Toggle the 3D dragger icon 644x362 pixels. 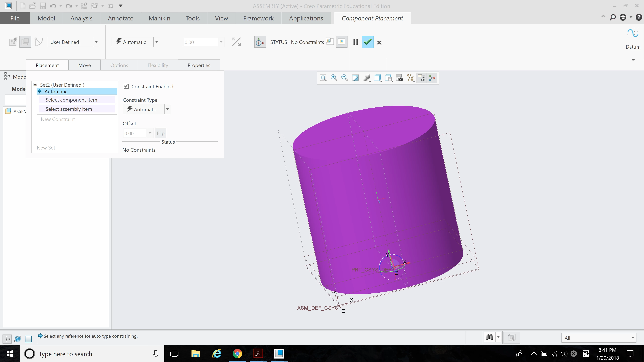(x=260, y=42)
